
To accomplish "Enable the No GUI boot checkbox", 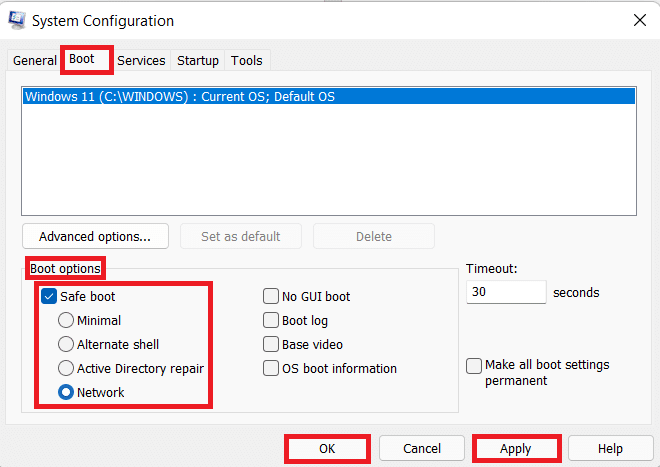I will point(271,297).
